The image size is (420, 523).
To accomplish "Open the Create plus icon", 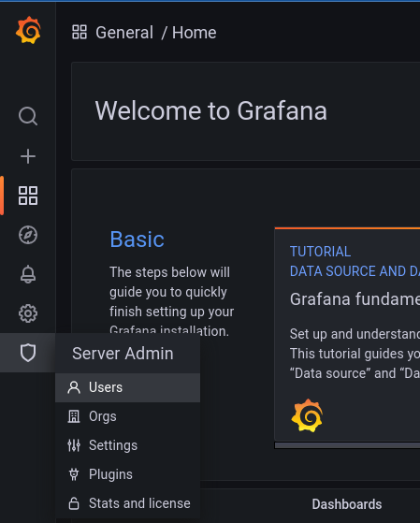I will click(28, 156).
